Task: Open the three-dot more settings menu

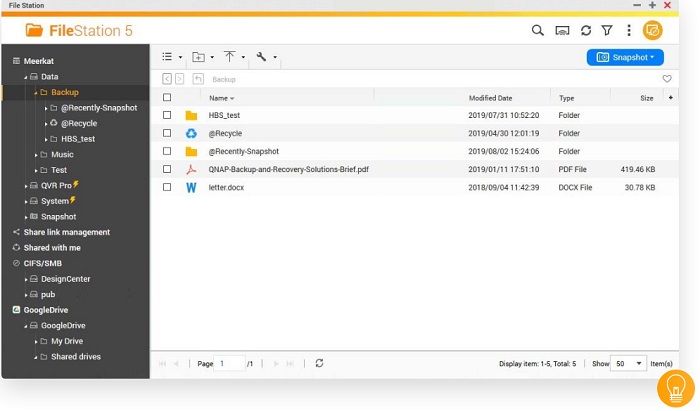Action: pos(629,30)
